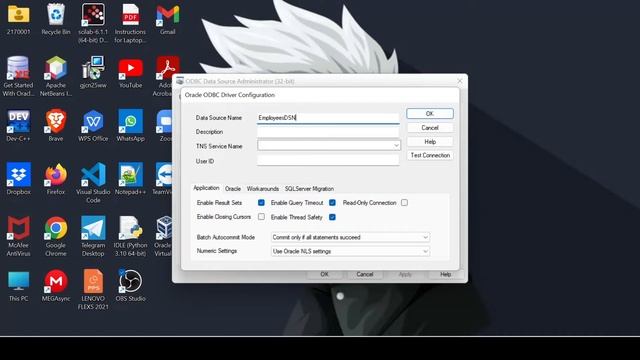Launch WPS Office shortcut

tap(93, 126)
